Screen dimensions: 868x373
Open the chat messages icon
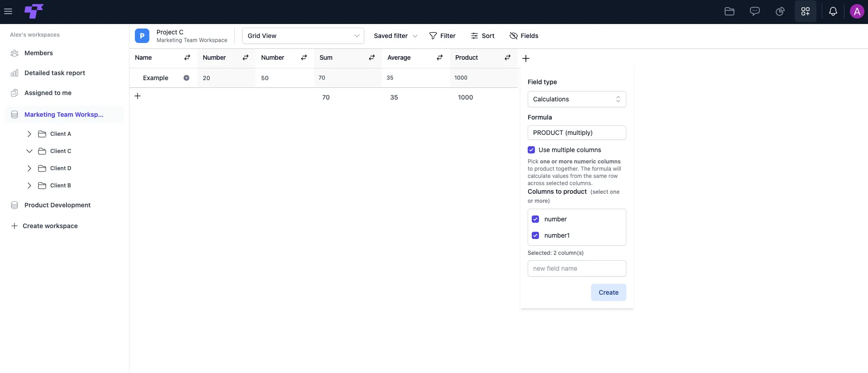coord(755,11)
